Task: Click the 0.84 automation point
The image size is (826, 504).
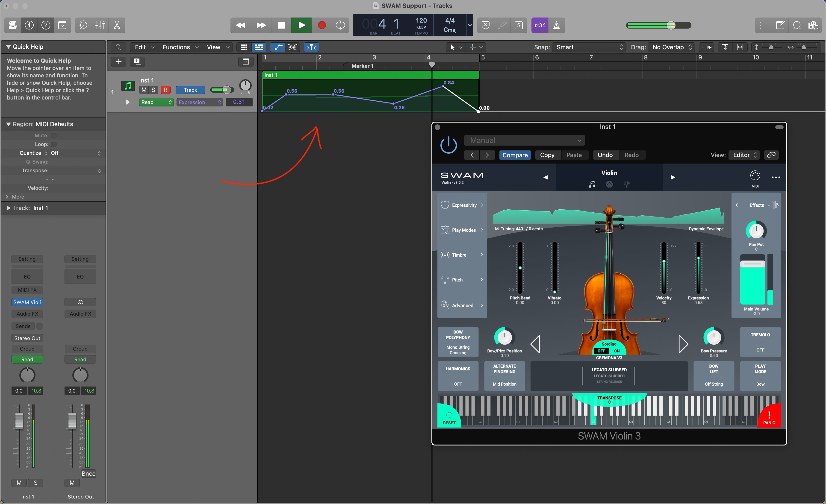Action: pyautogui.click(x=442, y=86)
